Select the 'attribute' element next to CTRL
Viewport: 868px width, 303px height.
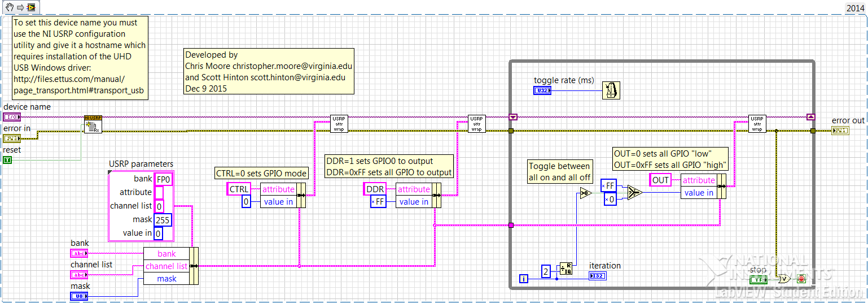click(278, 189)
